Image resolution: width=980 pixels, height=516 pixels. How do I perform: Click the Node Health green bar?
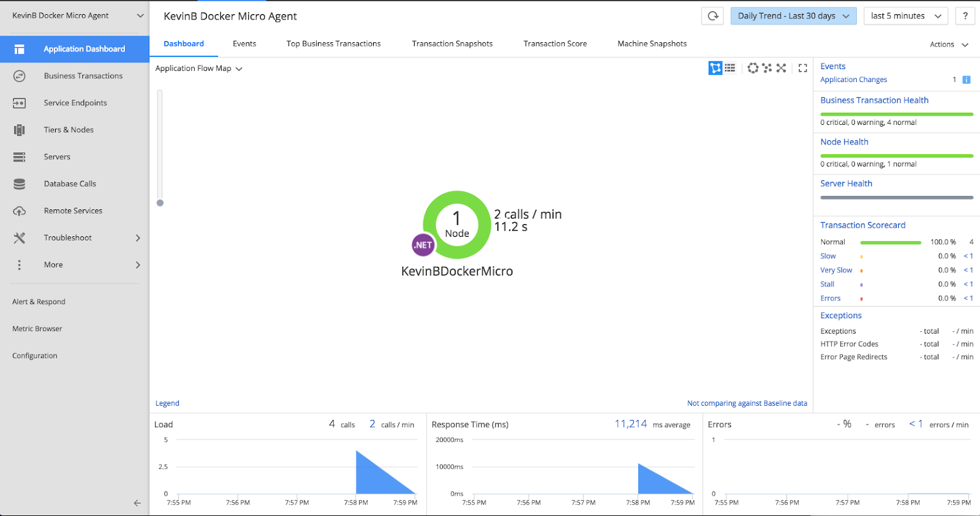[x=897, y=155]
